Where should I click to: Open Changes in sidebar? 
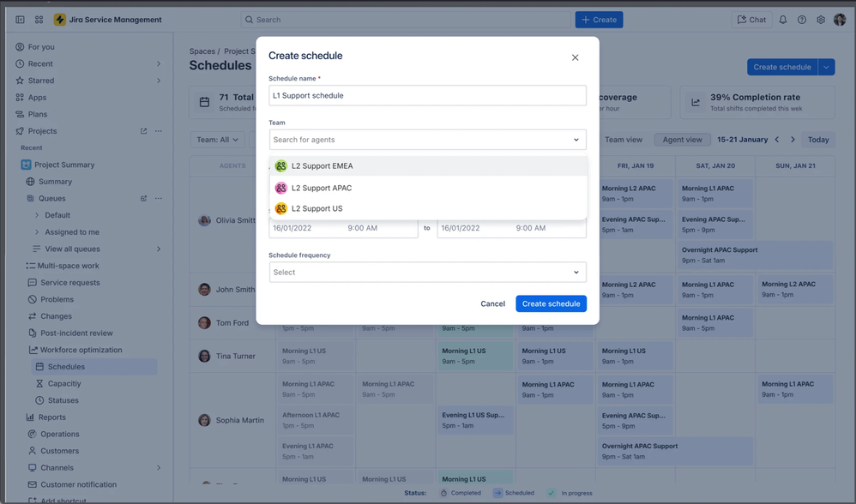pos(56,316)
